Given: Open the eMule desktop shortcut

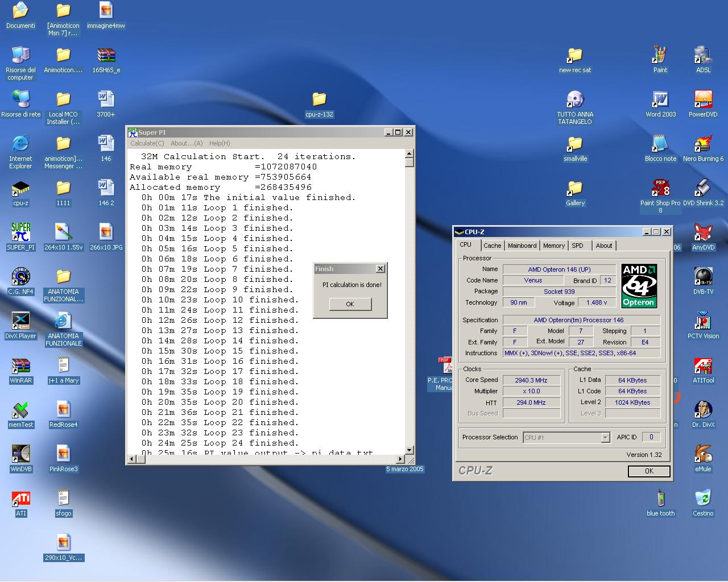Looking at the screenshot, I should pyautogui.click(x=703, y=455).
